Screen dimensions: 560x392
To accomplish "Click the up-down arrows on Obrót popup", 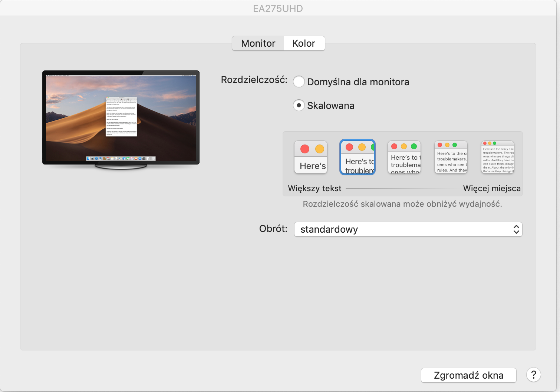I will coord(516,229).
